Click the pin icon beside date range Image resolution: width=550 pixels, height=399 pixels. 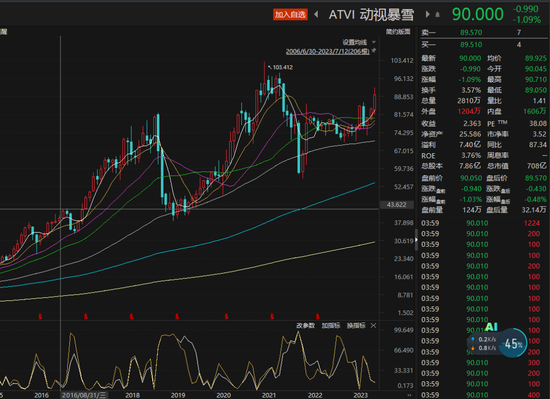click(x=374, y=51)
